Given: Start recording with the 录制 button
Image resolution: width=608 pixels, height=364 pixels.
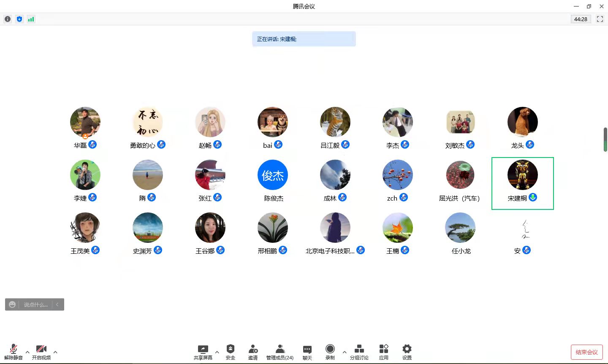Looking at the screenshot, I should click(x=330, y=349).
